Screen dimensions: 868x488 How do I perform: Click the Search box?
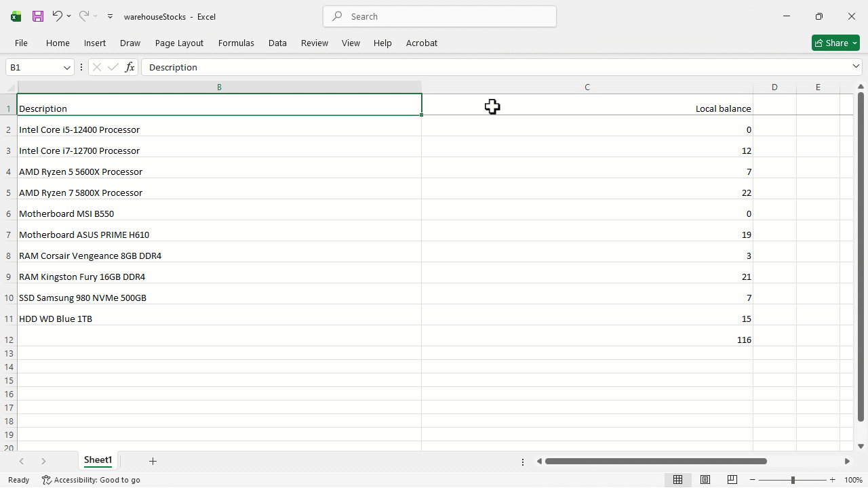[439, 16]
